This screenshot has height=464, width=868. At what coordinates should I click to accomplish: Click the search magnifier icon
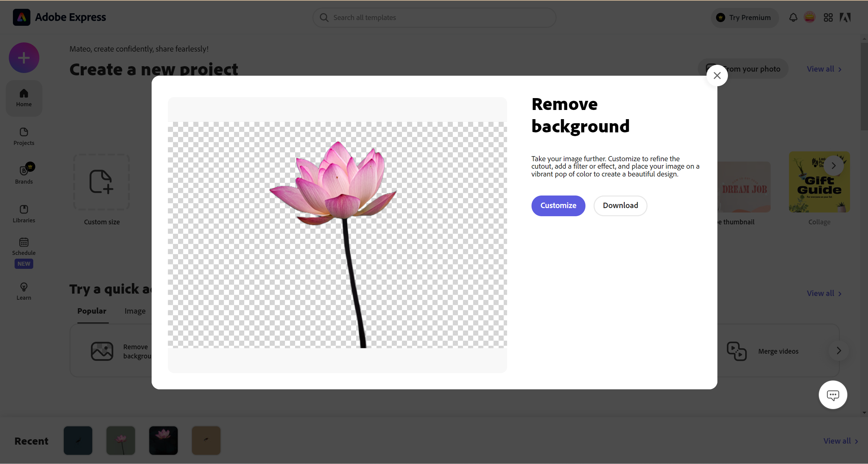point(324,18)
